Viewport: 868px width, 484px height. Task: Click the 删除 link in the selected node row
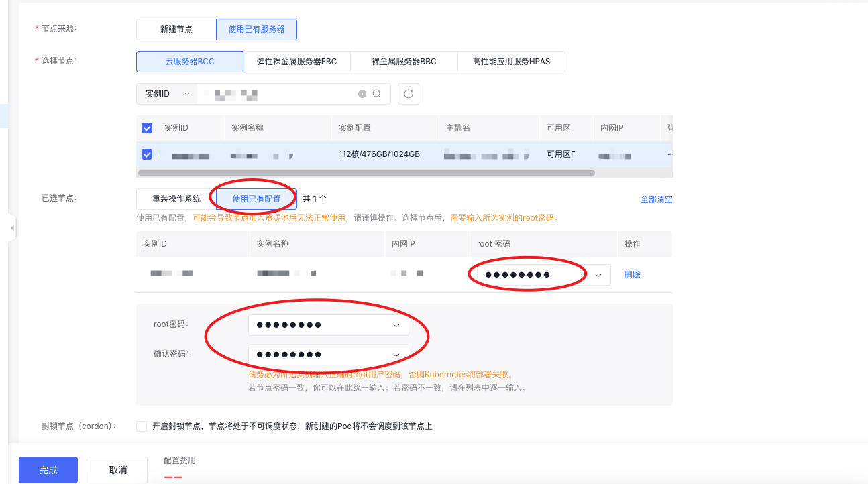(x=632, y=275)
